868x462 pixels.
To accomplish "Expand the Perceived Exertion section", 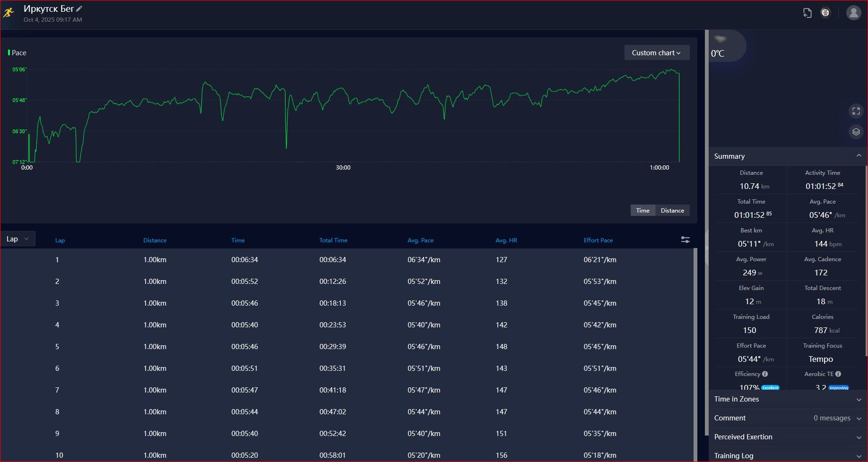I will point(788,437).
